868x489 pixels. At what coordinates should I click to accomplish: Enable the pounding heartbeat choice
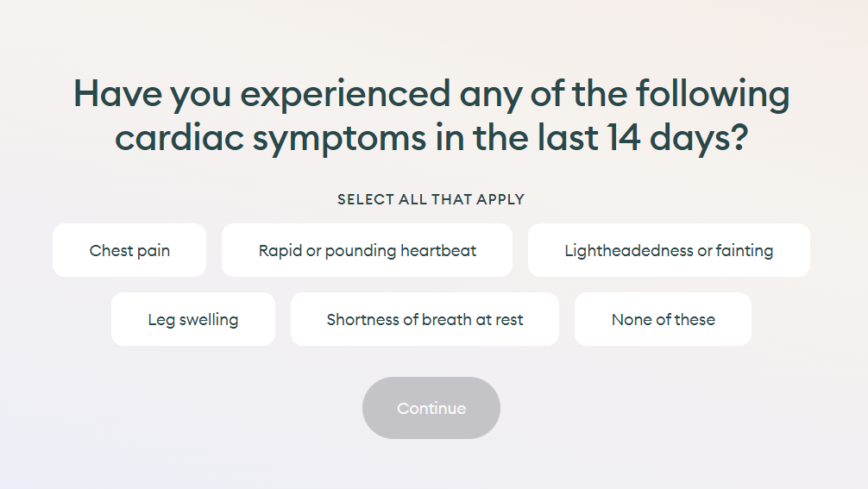tap(367, 251)
